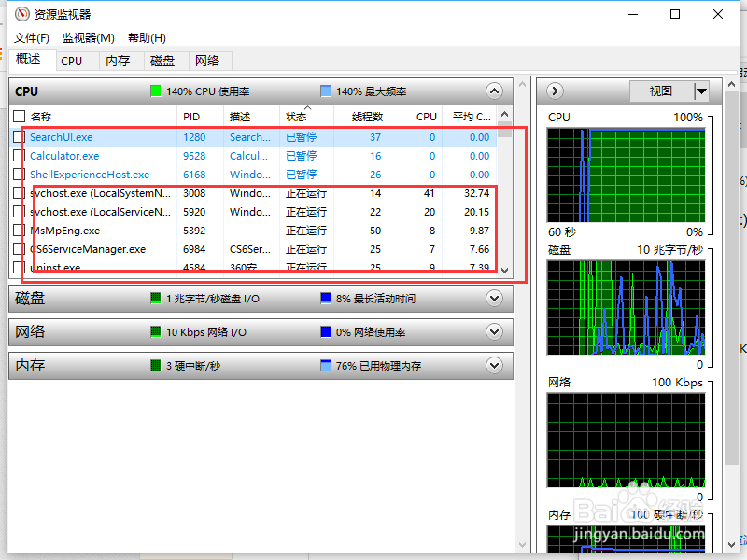This screenshot has height=560, width=747.
Task: Expand the 磁盘 section chevron
Action: pyautogui.click(x=494, y=299)
